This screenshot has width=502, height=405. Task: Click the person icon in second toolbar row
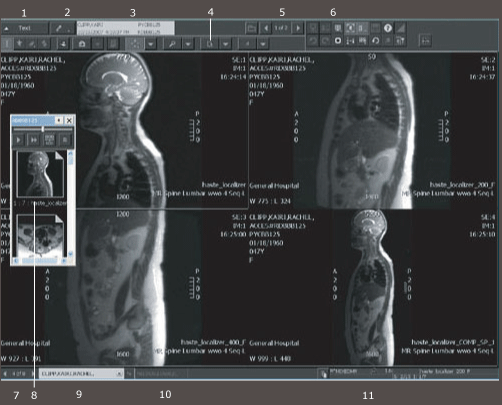coord(63,44)
